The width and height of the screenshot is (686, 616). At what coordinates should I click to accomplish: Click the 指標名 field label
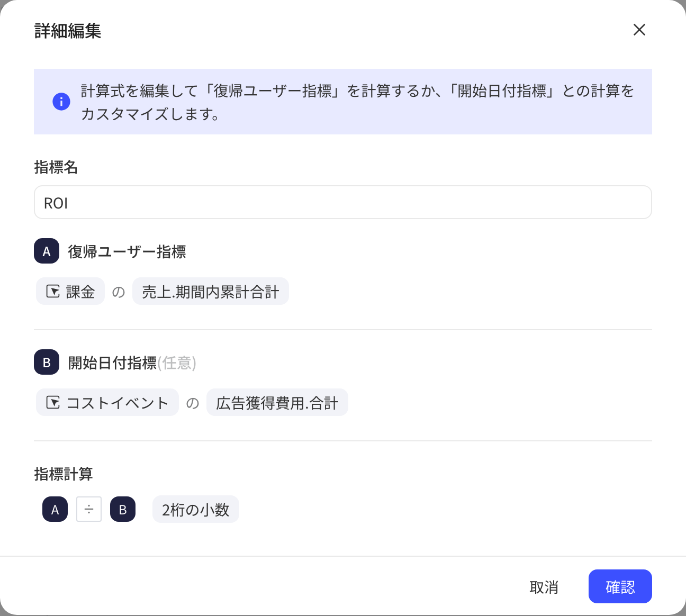[56, 167]
